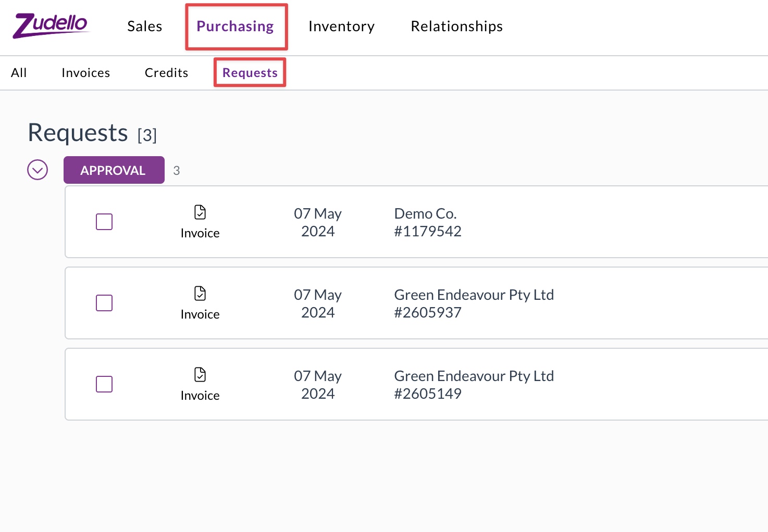The height and width of the screenshot is (532, 768).
Task: Select the Requests tab
Action: (250, 73)
